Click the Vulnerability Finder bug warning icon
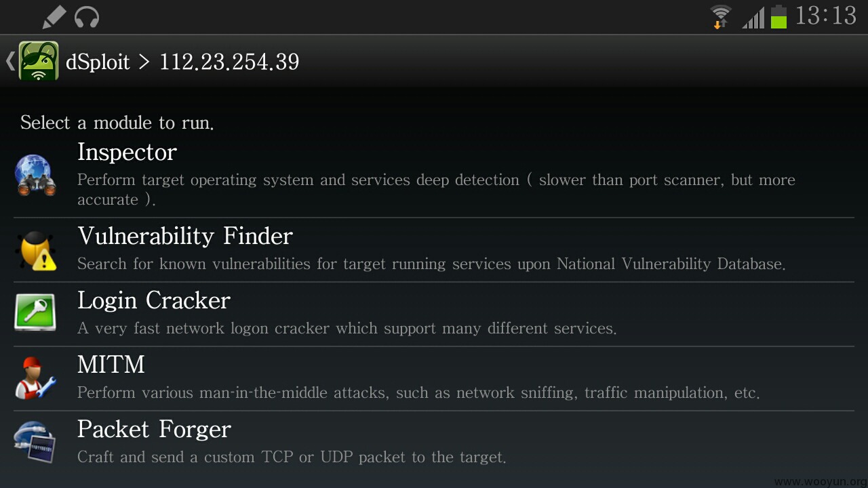The width and height of the screenshot is (868, 488). coord(35,250)
